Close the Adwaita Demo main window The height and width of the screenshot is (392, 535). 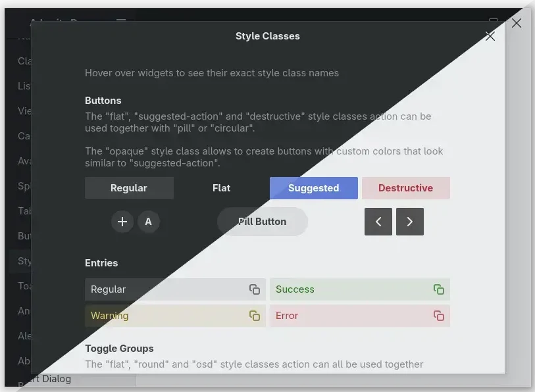point(517,23)
